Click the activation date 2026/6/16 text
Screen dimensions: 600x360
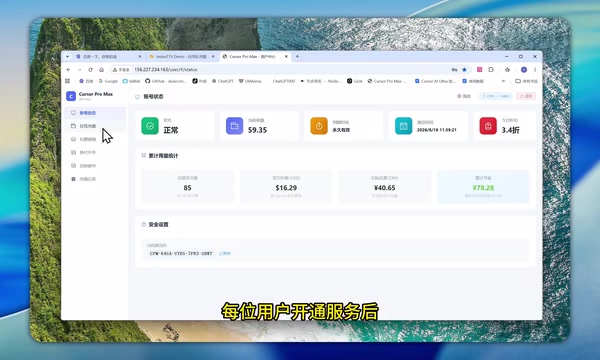pyautogui.click(x=437, y=130)
